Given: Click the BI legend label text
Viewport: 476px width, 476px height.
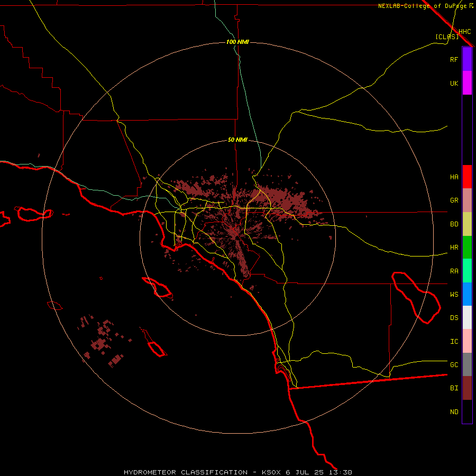Looking at the screenshot, I should pos(454,388).
